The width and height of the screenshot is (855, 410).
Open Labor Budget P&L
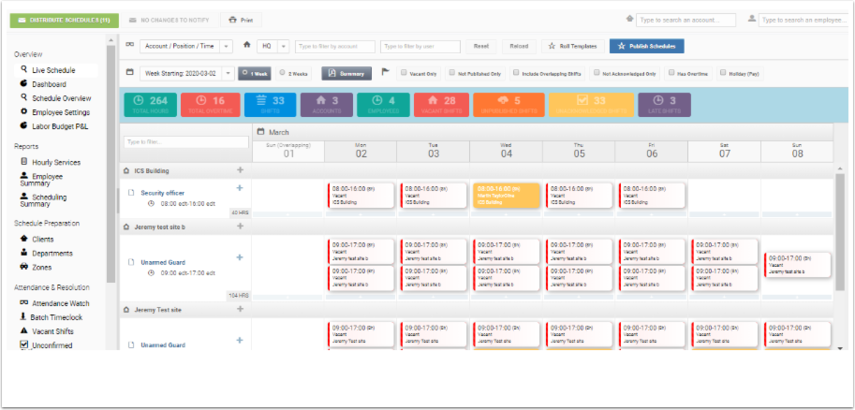[59, 126]
